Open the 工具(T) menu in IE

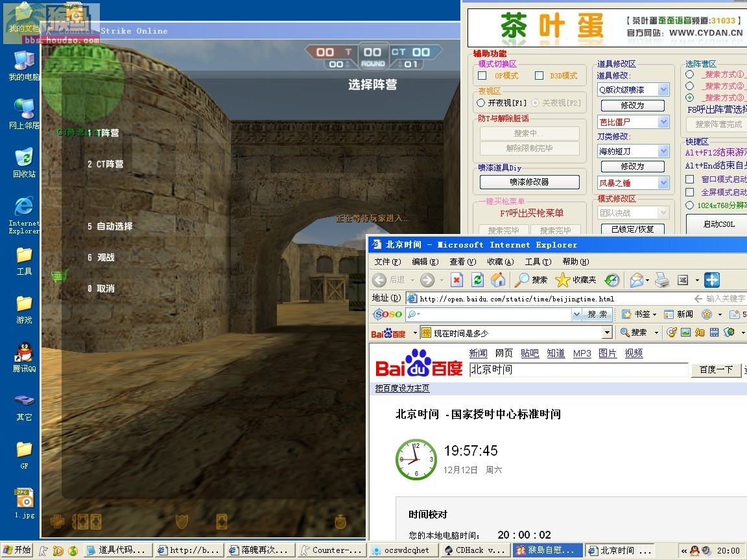tap(538, 261)
